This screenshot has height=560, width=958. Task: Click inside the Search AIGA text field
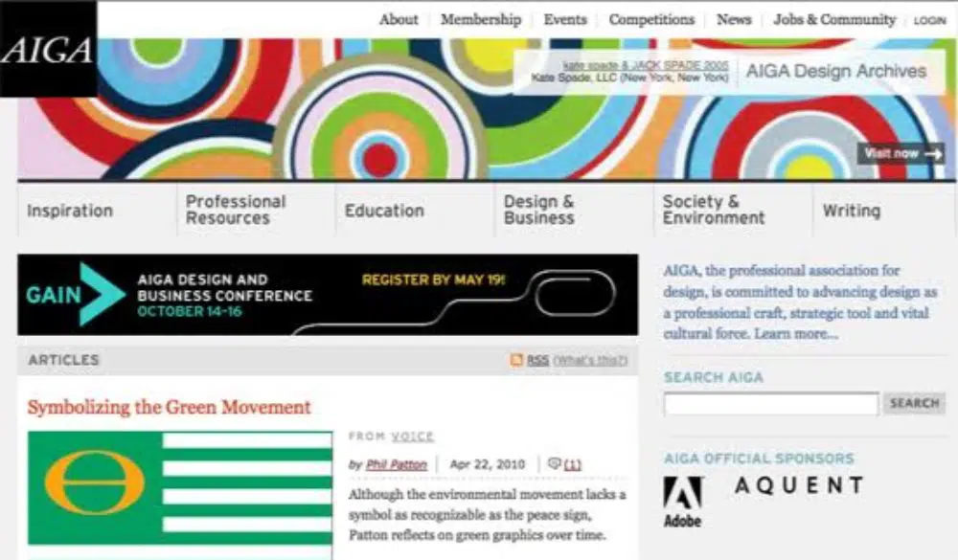pos(770,404)
